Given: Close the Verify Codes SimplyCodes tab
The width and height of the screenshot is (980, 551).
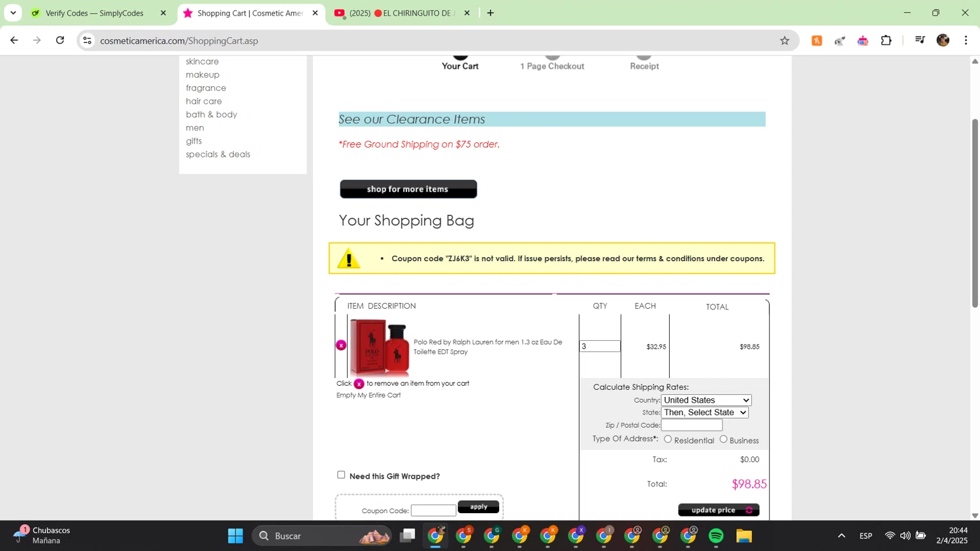Looking at the screenshot, I should point(163,13).
